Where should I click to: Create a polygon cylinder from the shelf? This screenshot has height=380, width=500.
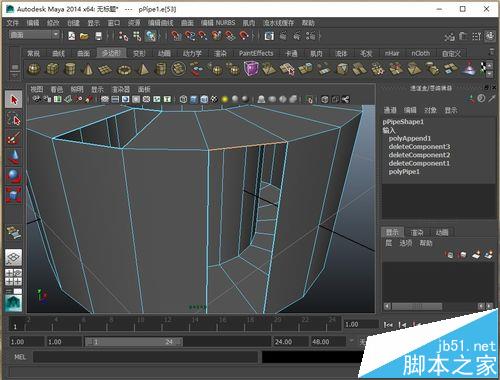point(70,69)
